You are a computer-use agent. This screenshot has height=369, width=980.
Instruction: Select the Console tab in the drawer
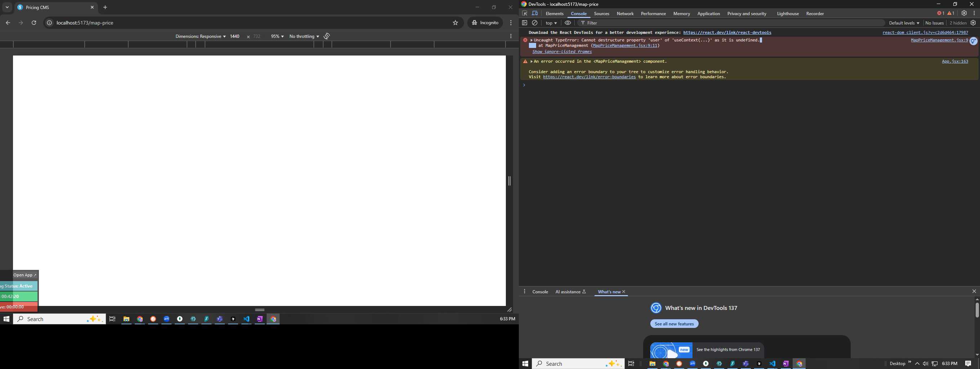(540, 292)
